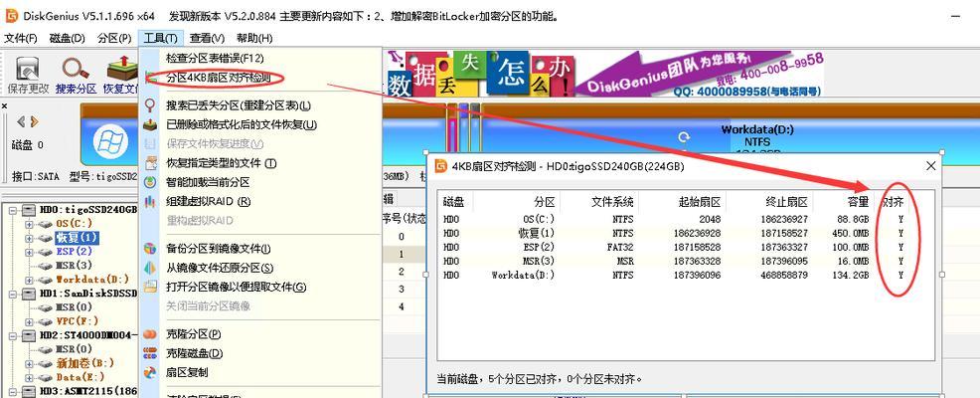Open the 磁盘(D) menu

click(x=67, y=38)
